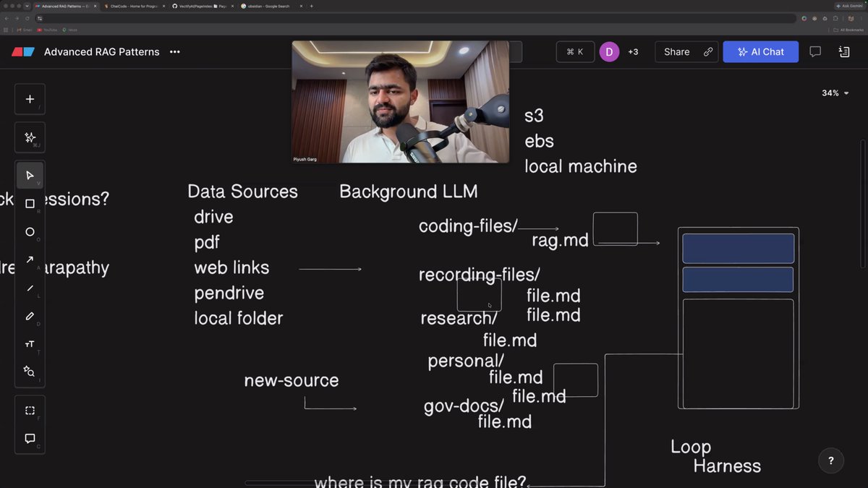Select the 'Background LLM' text
The height and width of the screenshot is (488, 868).
point(408,192)
